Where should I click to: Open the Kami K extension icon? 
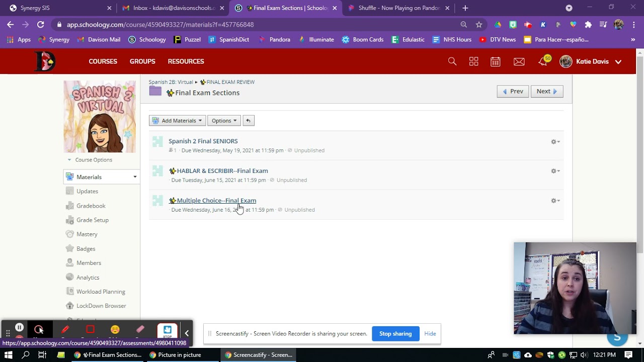click(x=543, y=24)
